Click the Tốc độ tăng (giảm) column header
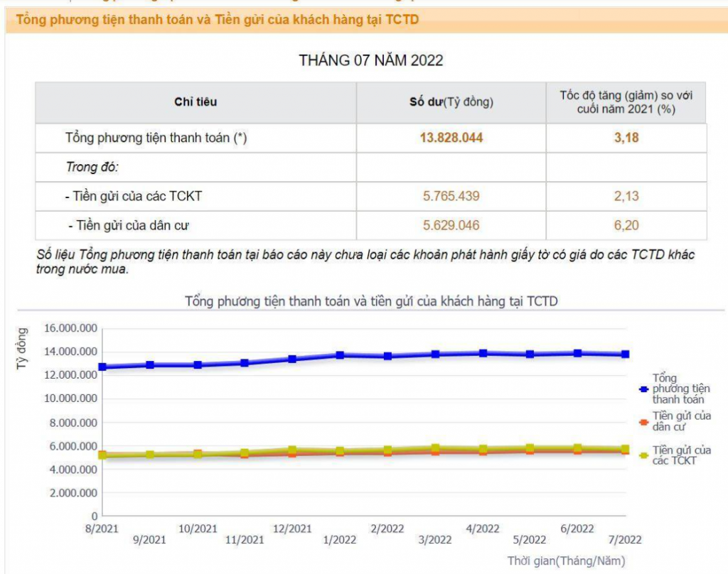 pos(626,102)
